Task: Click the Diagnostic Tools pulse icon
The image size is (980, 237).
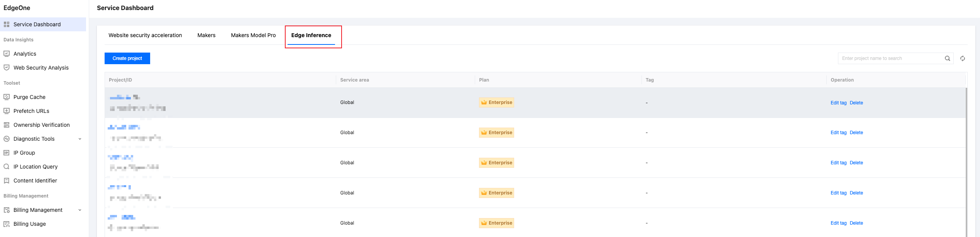Action: [7, 139]
